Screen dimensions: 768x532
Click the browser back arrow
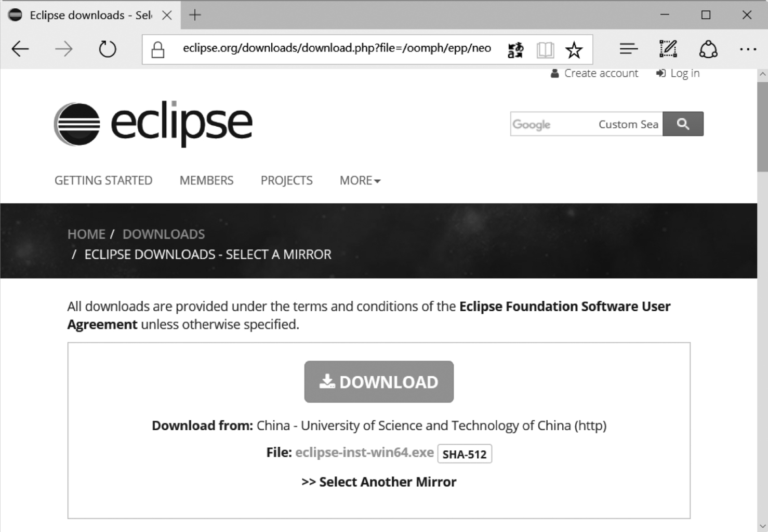(20, 49)
